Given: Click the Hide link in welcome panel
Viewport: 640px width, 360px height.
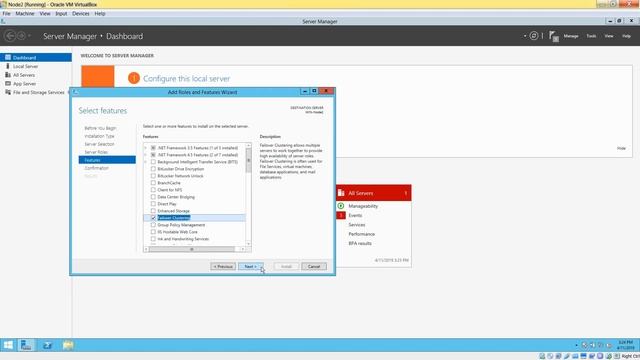Looking at the screenshot, I should tap(621, 148).
